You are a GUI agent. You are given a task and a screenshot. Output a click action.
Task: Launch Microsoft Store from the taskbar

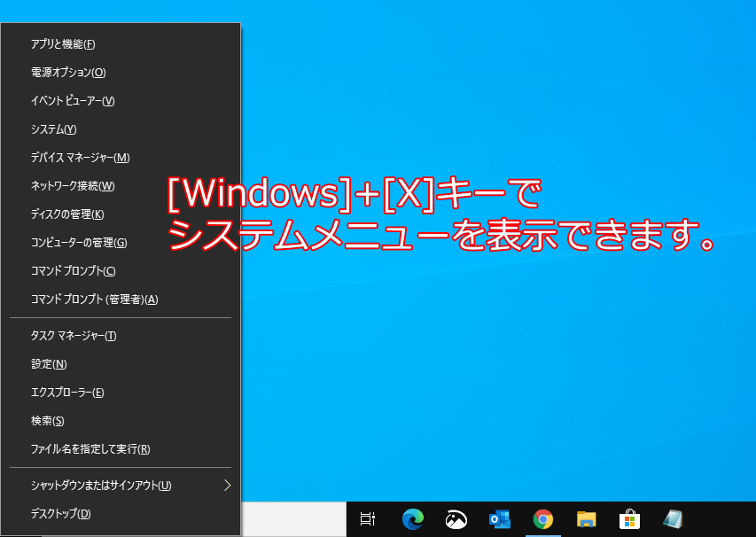629,519
